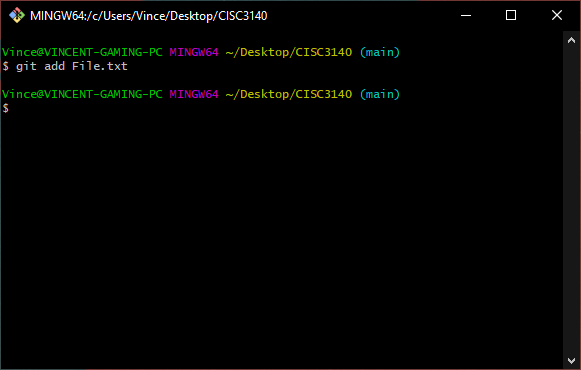581x370 pixels.
Task: Maximize the MINGW64 terminal window
Action: [x=511, y=16]
